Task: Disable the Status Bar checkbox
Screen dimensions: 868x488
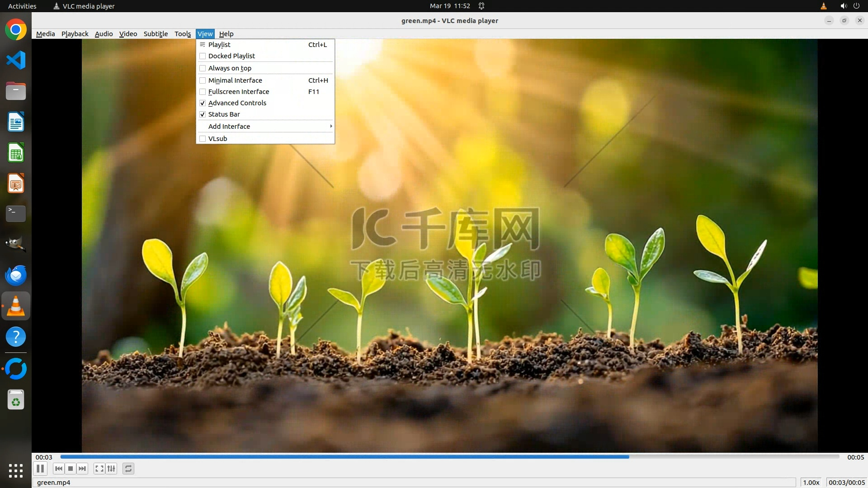Action: (203, 114)
